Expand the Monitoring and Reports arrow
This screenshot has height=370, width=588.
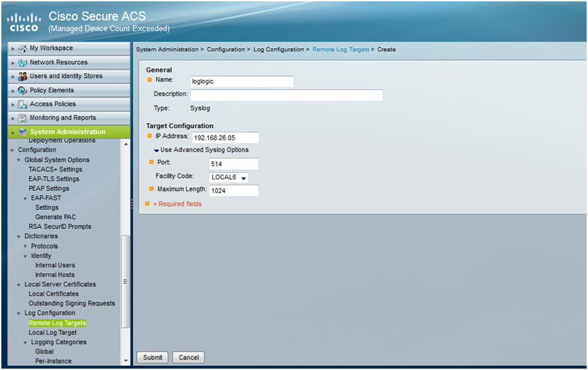pyautogui.click(x=13, y=119)
